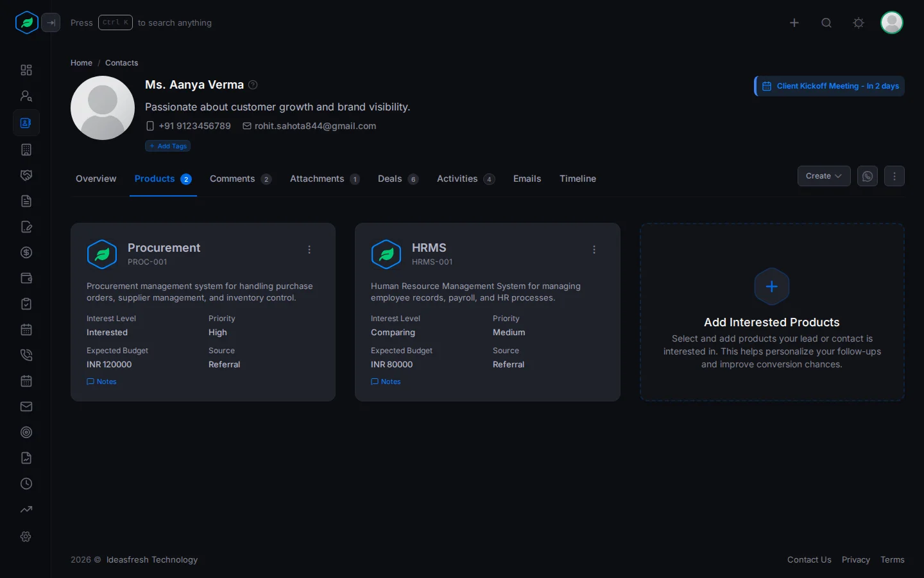Open the Attachments tab
Screen dimensions: 924x578
[x=325, y=179]
